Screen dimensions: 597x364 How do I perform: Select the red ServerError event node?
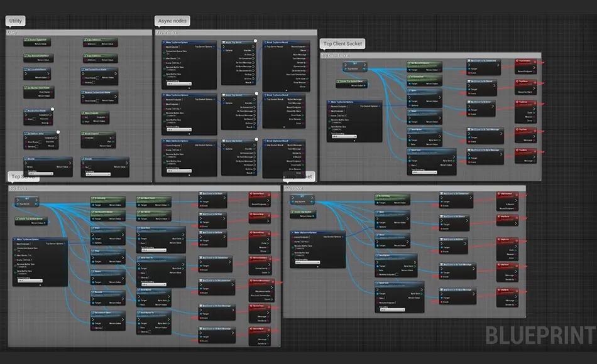(260, 242)
